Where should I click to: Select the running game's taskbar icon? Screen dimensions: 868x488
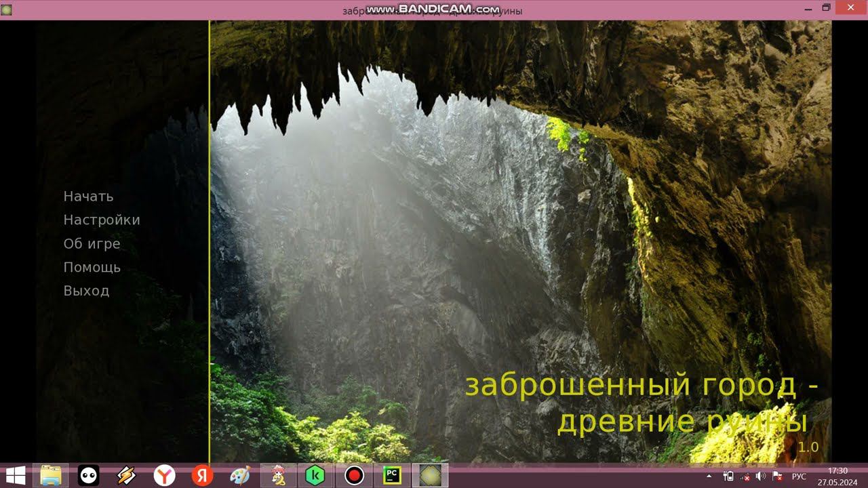coord(430,476)
